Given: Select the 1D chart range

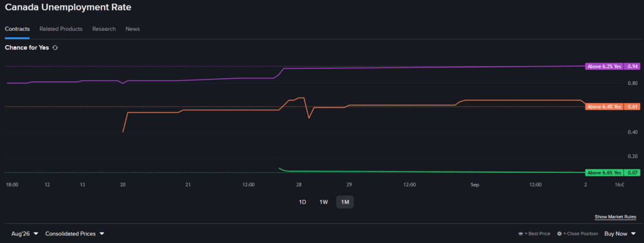Looking at the screenshot, I should tap(302, 202).
